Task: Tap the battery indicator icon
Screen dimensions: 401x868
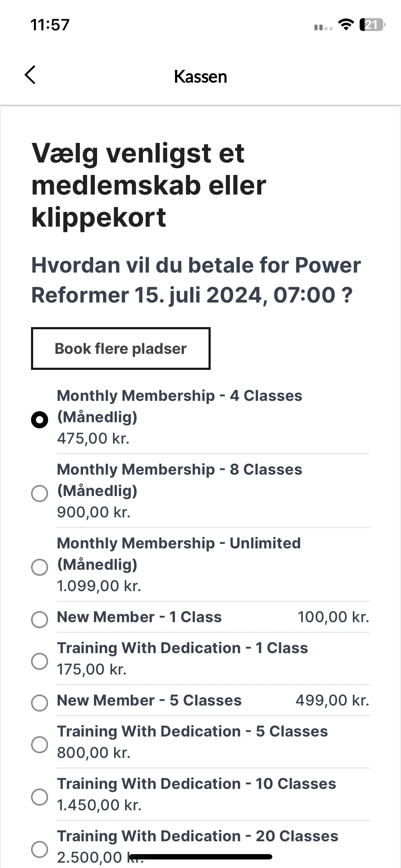Action: coord(372,25)
